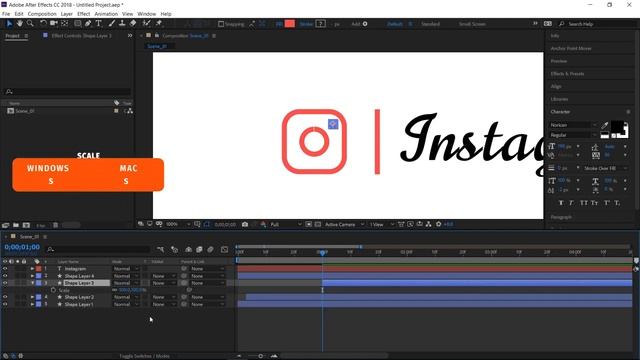This screenshot has width=640, height=360.
Task: Expand Shape Layer 1 properties
Action: pyautogui.click(x=32, y=304)
